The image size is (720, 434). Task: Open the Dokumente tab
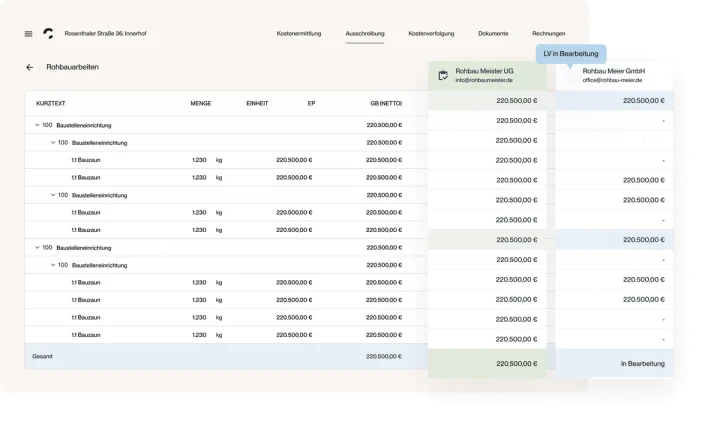tap(493, 34)
